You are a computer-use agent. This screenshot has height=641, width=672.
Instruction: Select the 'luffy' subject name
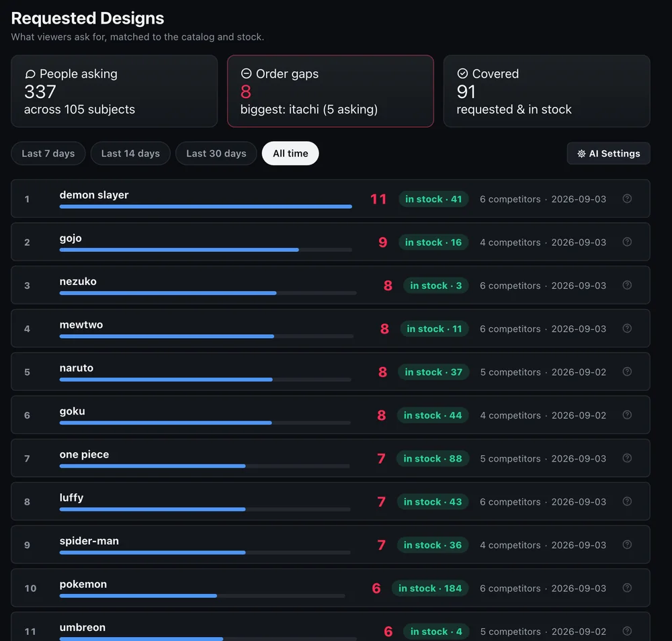(71, 498)
